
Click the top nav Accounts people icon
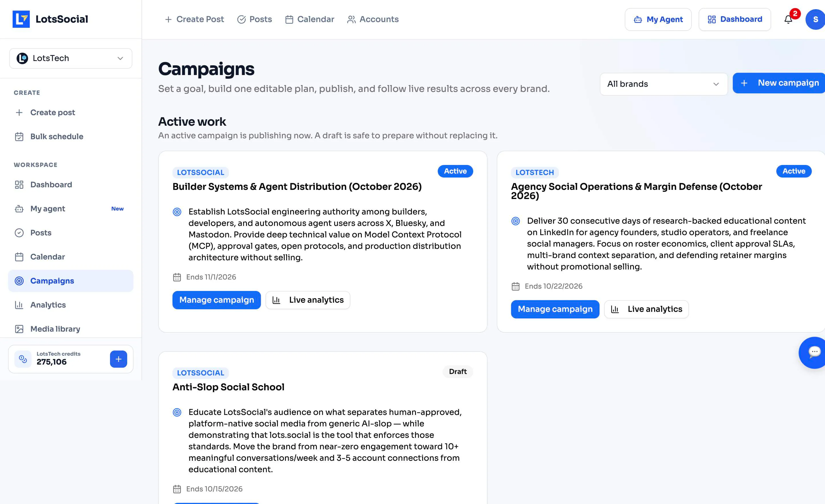[351, 19]
